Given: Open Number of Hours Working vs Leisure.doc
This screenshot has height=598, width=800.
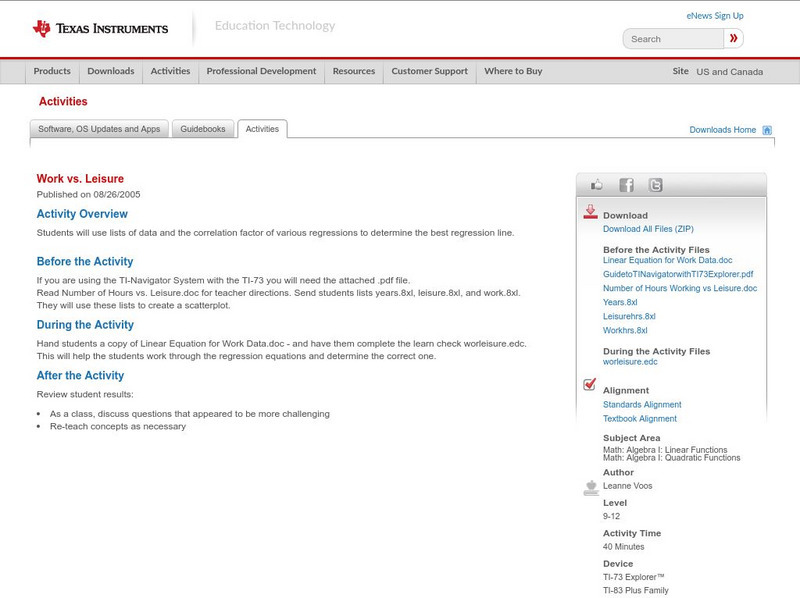Looking at the screenshot, I should click(x=680, y=288).
